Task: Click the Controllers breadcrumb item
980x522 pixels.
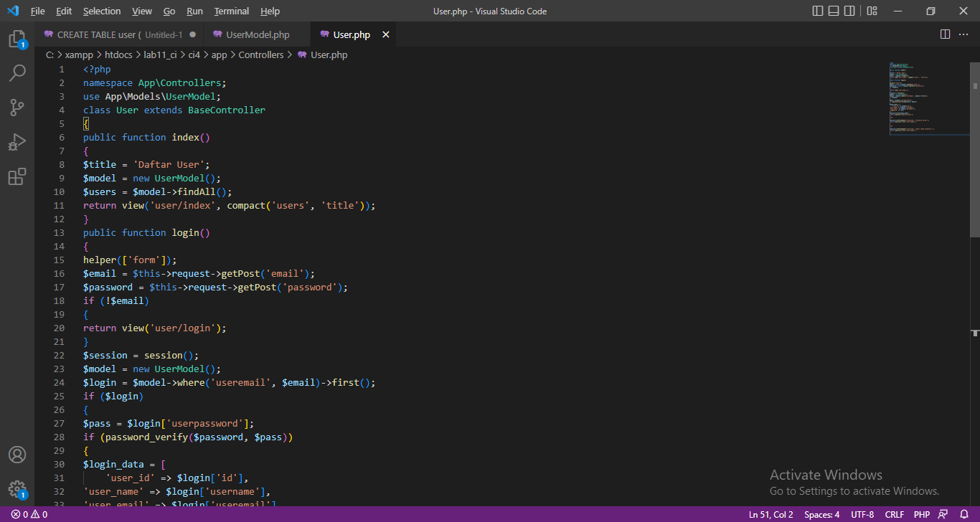Action: [x=261, y=54]
